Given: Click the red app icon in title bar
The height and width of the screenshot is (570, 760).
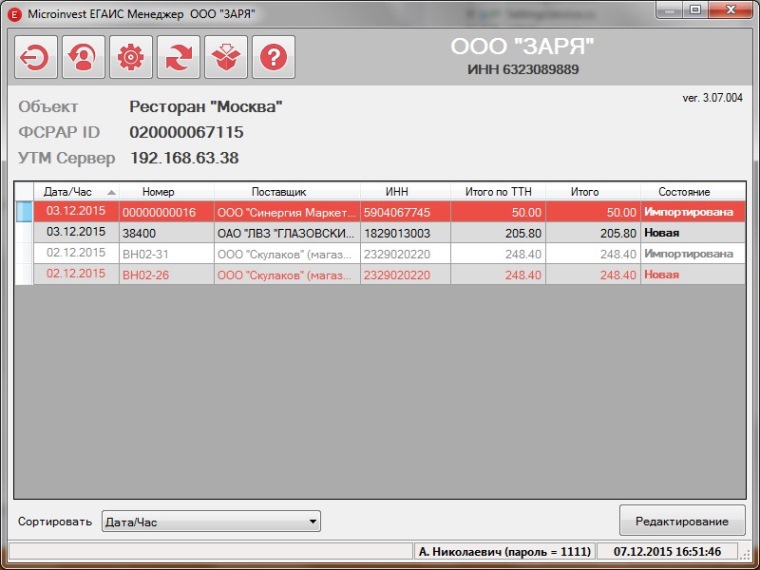Looking at the screenshot, I should (13, 10).
